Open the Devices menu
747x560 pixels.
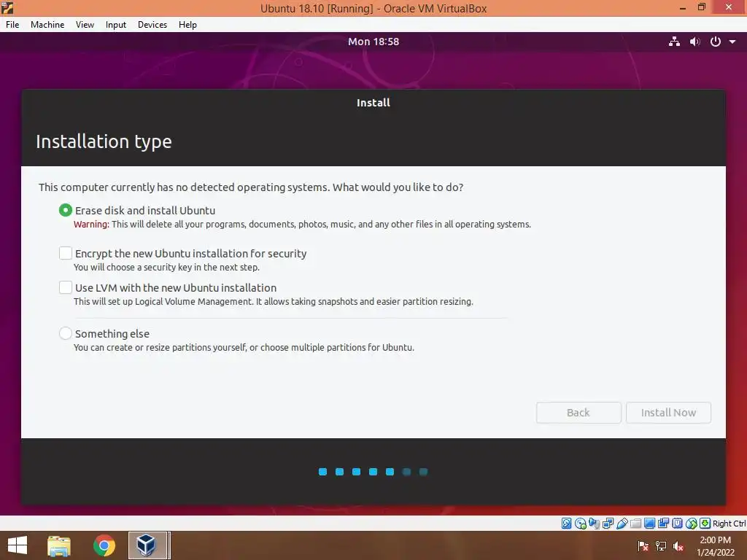(x=152, y=25)
